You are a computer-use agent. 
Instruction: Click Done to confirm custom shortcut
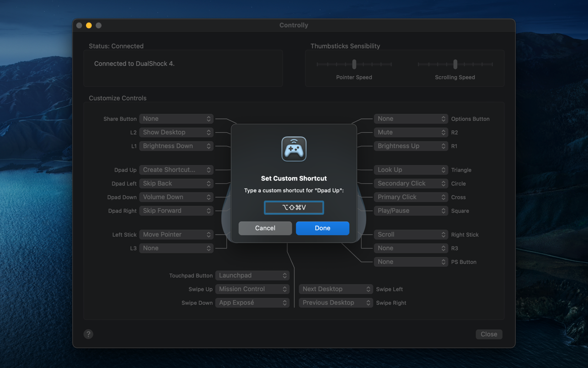[322, 228]
